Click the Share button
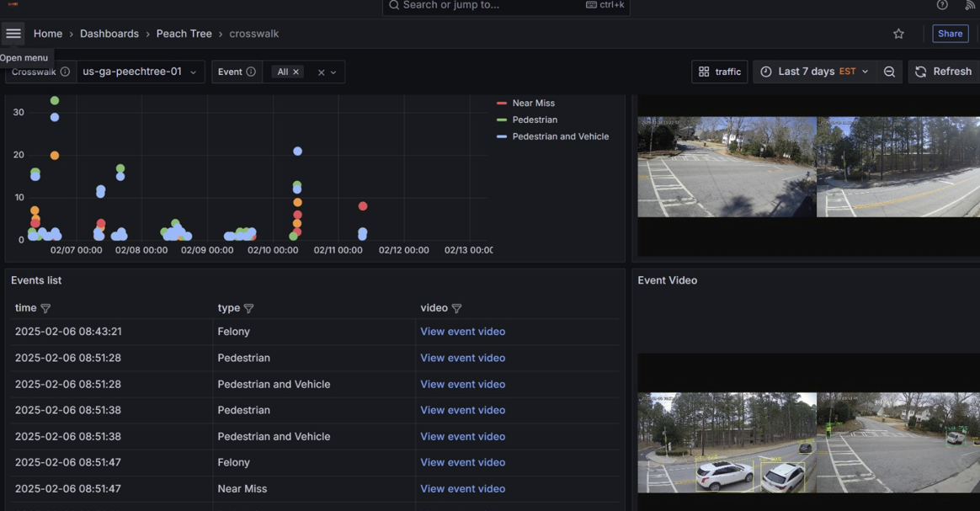The image size is (980, 511). [950, 34]
